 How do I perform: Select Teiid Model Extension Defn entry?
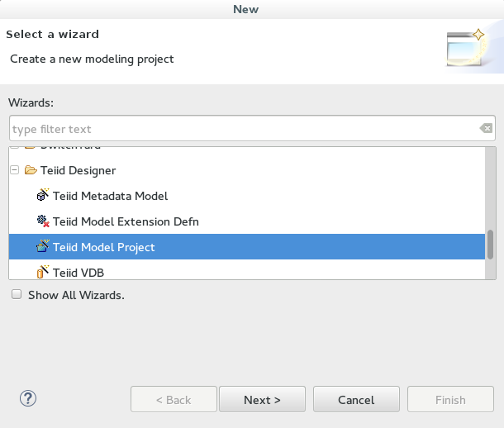(x=126, y=221)
